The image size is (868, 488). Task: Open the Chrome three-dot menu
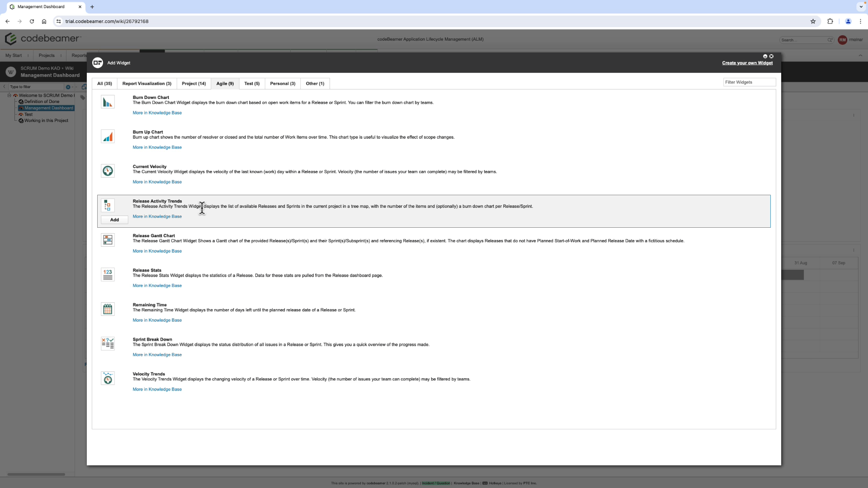(x=860, y=21)
